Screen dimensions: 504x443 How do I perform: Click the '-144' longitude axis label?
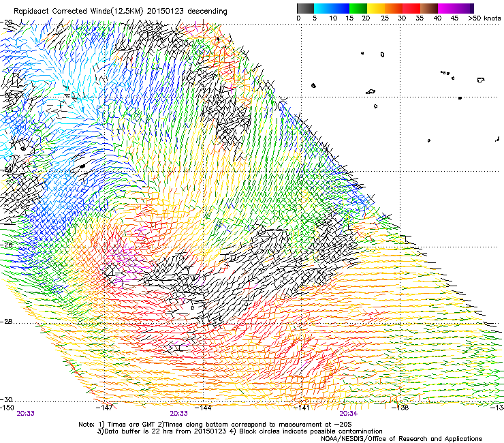click(204, 408)
